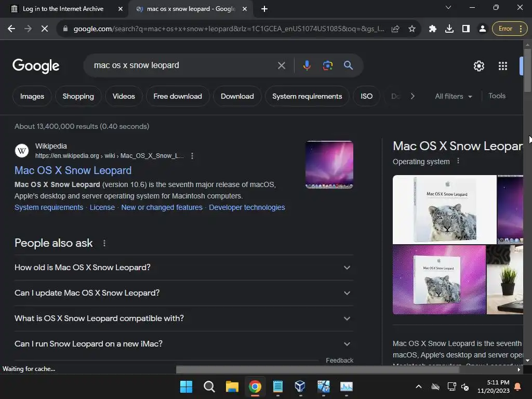Image resolution: width=532 pixels, height=399 pixels.
Task: Open the System requirements sitelink
Action: 49,207
